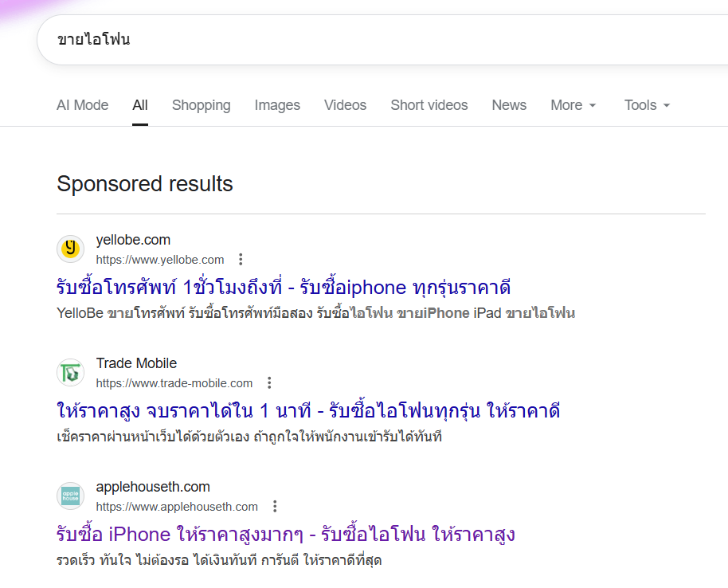Click the Trade Mobile favicon icon
The image size is (728, 588).
click(70, 373)
